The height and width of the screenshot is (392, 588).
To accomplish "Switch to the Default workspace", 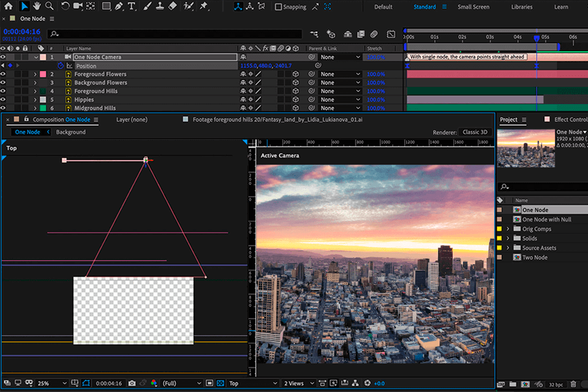I will (383, 7).
